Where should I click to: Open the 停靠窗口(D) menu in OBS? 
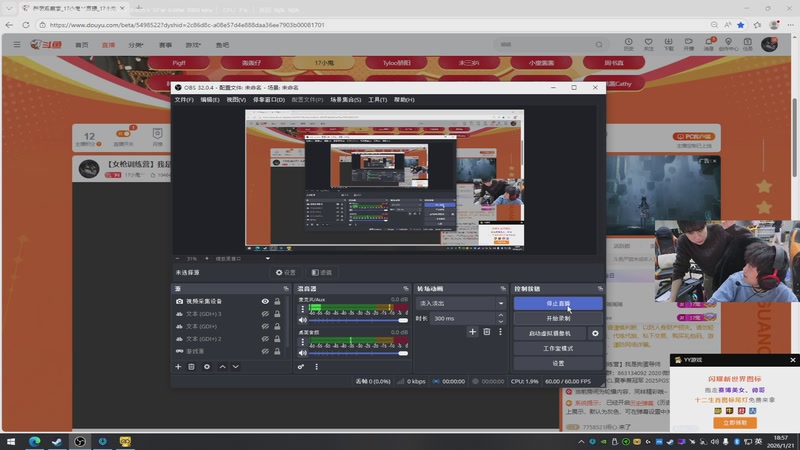coord(269,100)
